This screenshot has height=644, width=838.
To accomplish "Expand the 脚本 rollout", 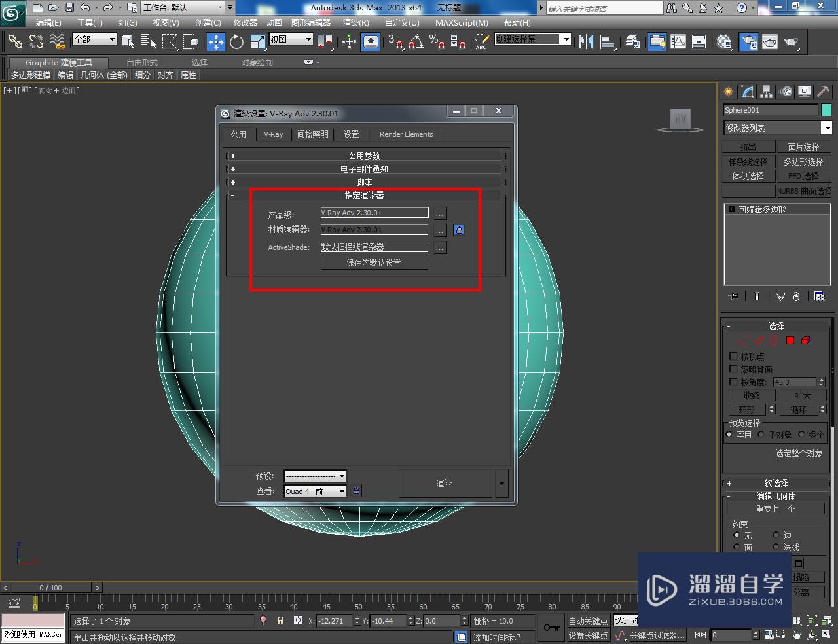I will coord(364,182).
